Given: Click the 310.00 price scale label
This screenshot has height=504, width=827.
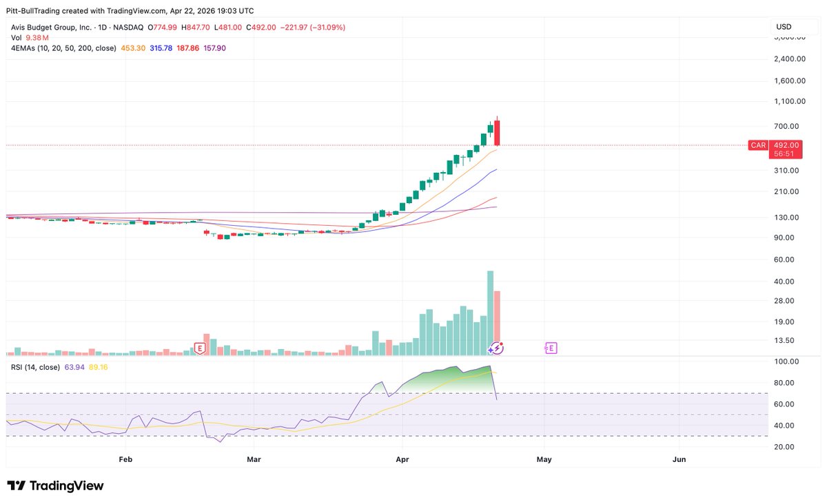Looking at the screenshot, I should click(x=786, y=171).
